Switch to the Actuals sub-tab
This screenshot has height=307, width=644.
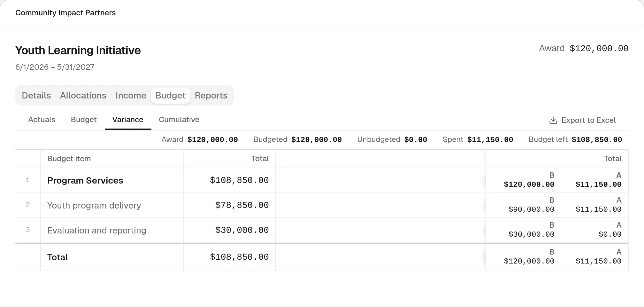pyautogui.click(x=42, y=120)
